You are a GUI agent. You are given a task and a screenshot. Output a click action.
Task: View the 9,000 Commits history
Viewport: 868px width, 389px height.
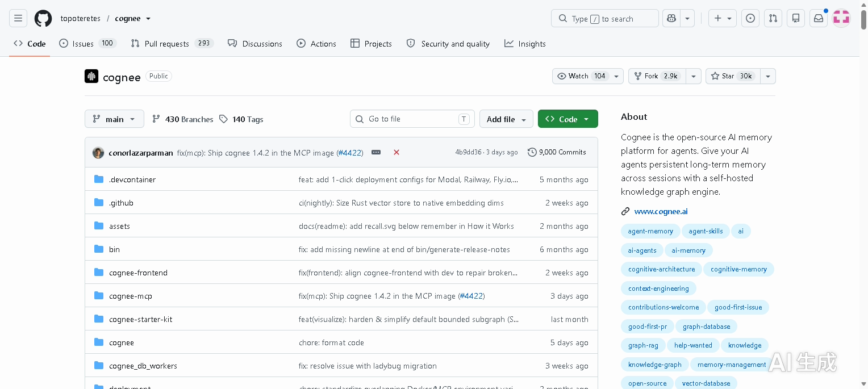[557, 152]
